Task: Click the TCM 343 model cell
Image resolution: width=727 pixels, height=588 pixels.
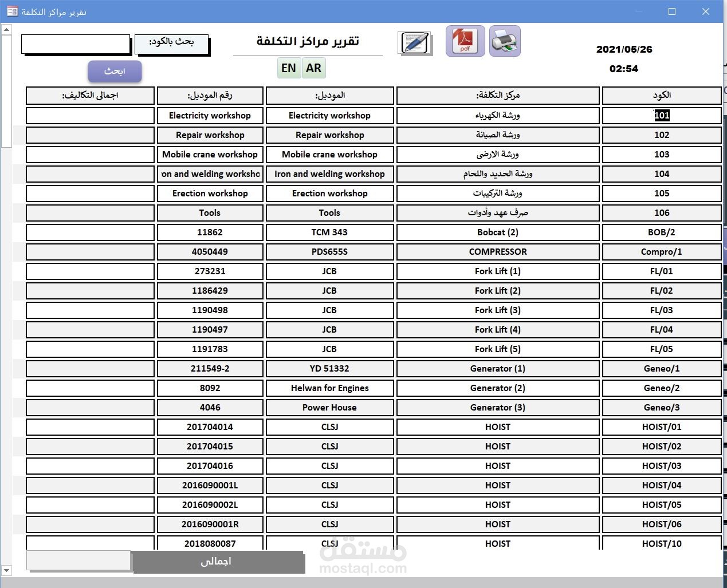Action: [x=329, y=232]
